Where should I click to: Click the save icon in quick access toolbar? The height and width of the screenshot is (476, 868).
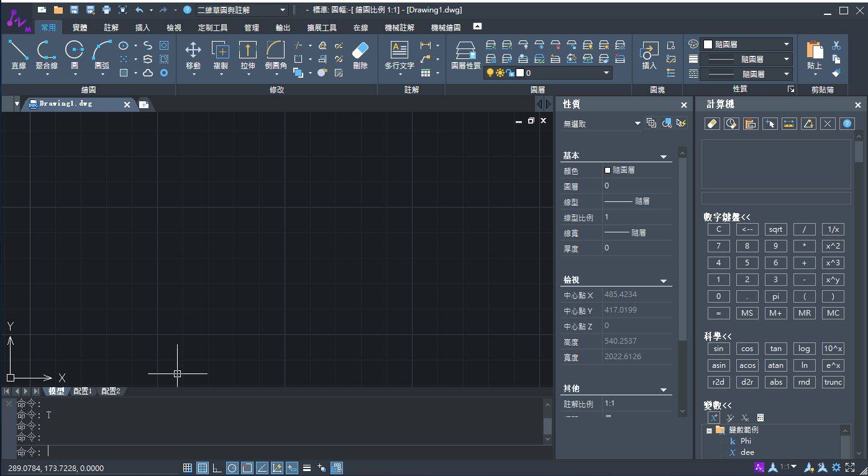tap(74, 10)
